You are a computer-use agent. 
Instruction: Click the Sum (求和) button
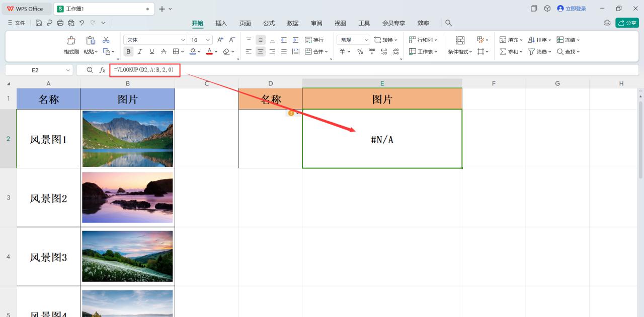click(x=511, y=51)
